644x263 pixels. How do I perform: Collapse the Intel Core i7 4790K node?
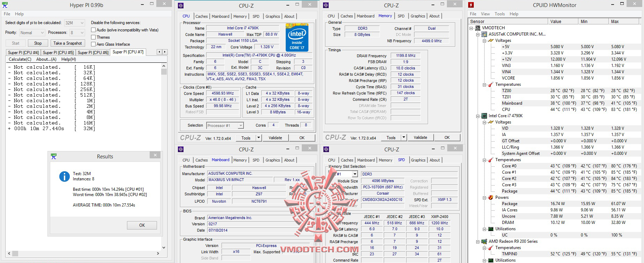[478, 116]
